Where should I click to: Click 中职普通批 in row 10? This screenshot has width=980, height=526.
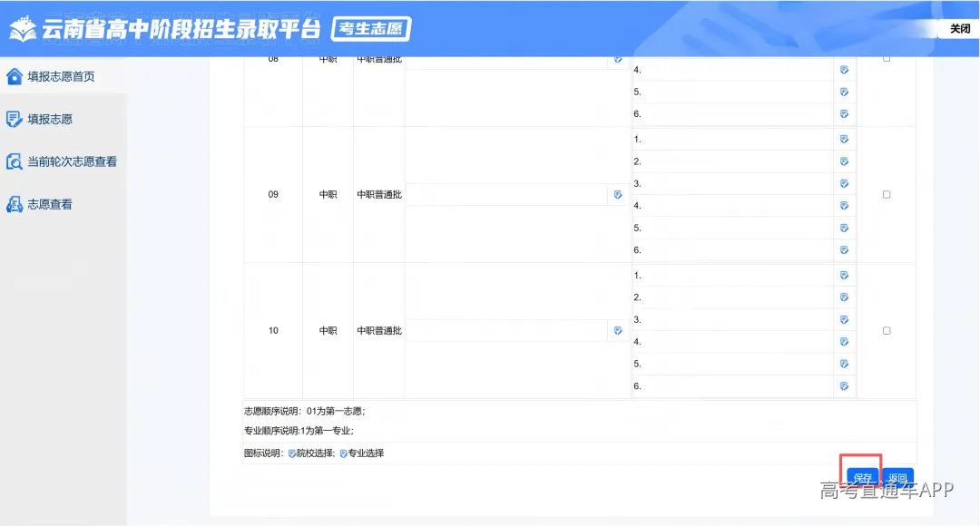point(379,330)
